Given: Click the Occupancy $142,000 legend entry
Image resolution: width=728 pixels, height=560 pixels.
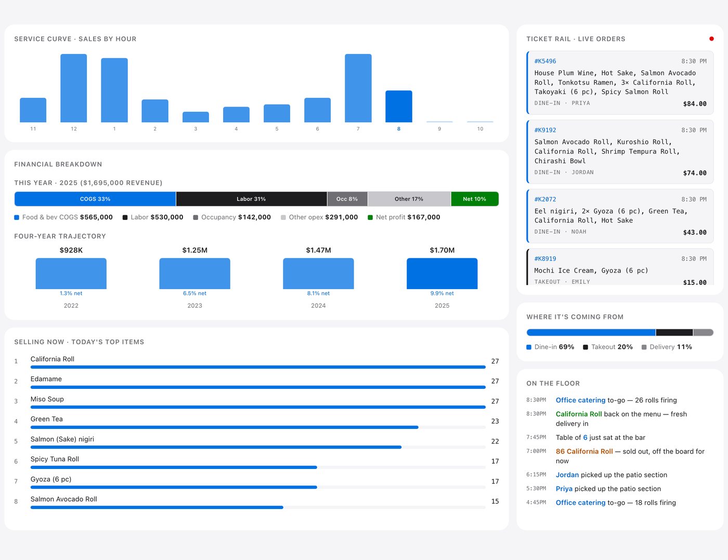Looking at the screenshot, I should coord(232,217).
